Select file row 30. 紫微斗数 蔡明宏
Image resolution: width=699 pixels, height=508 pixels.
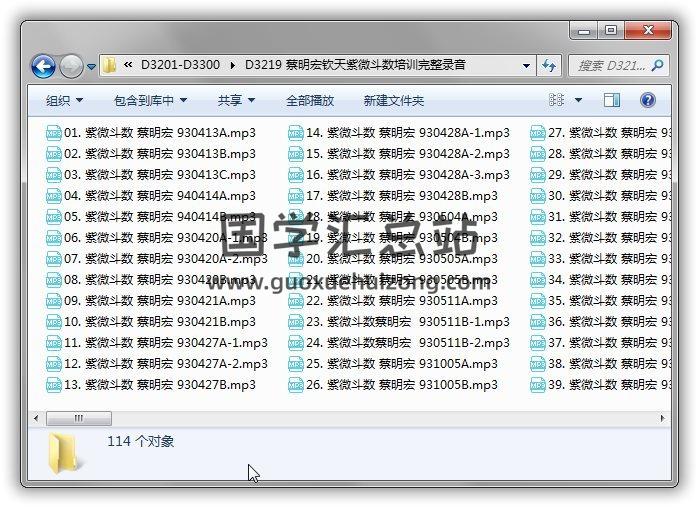[600, 196]
